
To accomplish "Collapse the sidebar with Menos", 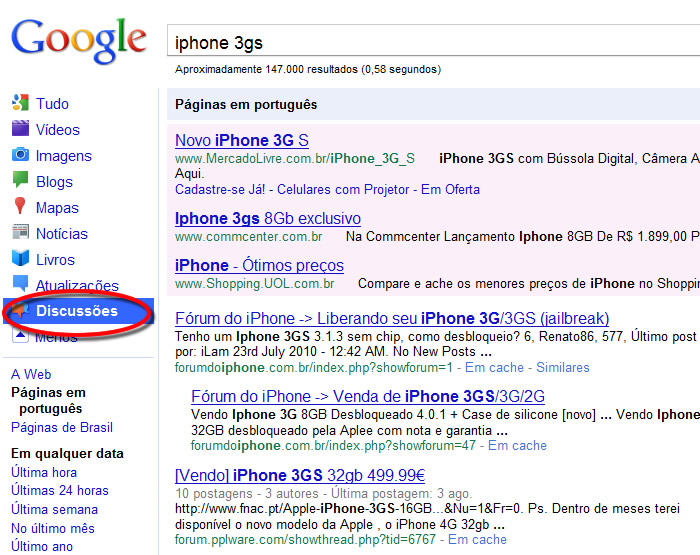I will (x=55, y=337).
